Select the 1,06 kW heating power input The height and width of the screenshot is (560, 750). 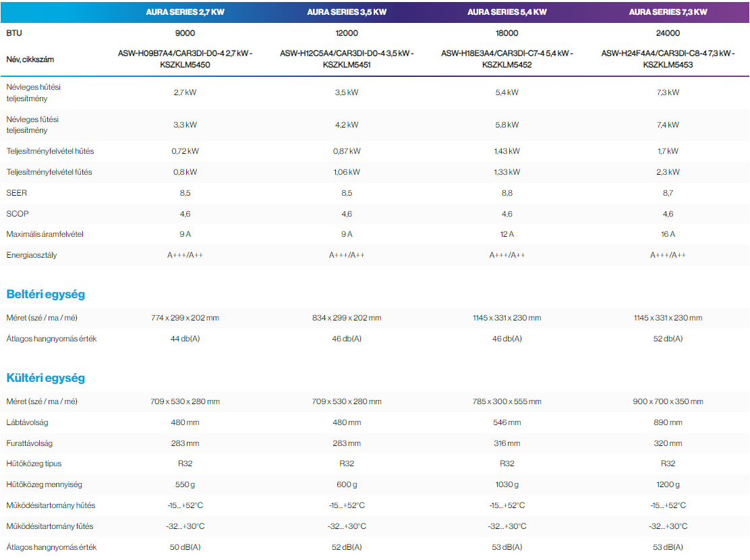tap(347, 172)
